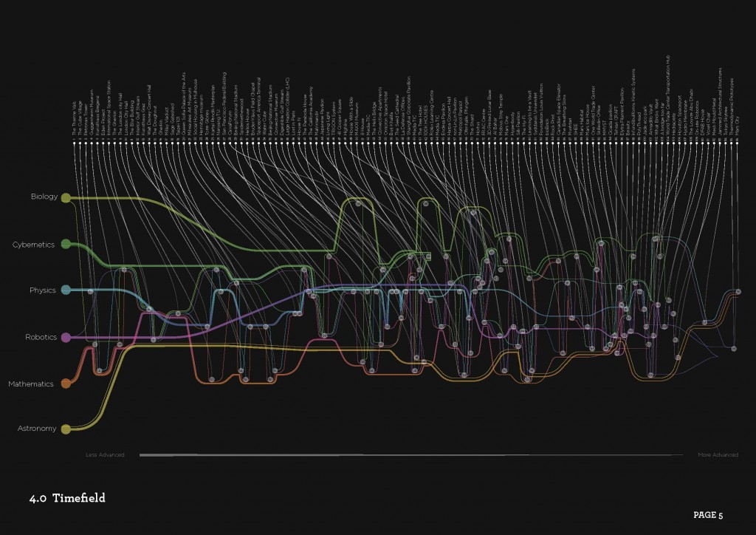Click the Astronomy category label
The height and width of the screenshot is (535, 756).
click(x=35, y=429)
